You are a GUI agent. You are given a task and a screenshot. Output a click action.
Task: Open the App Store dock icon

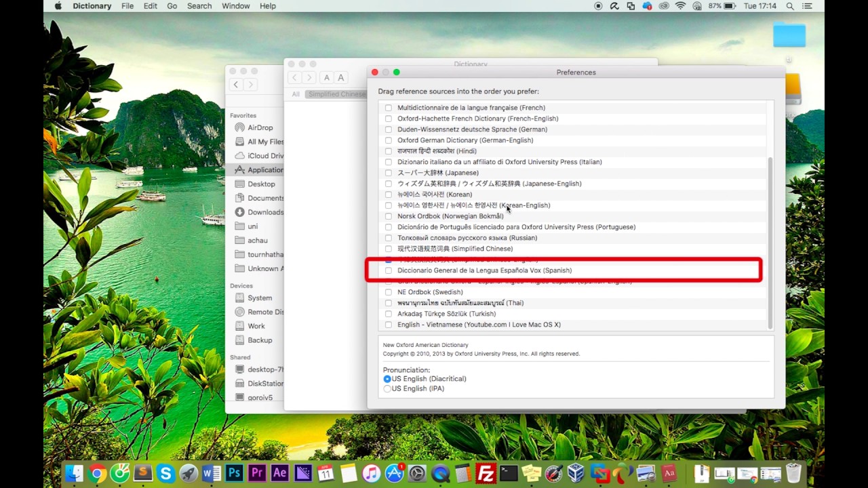[x=394, y=473]
